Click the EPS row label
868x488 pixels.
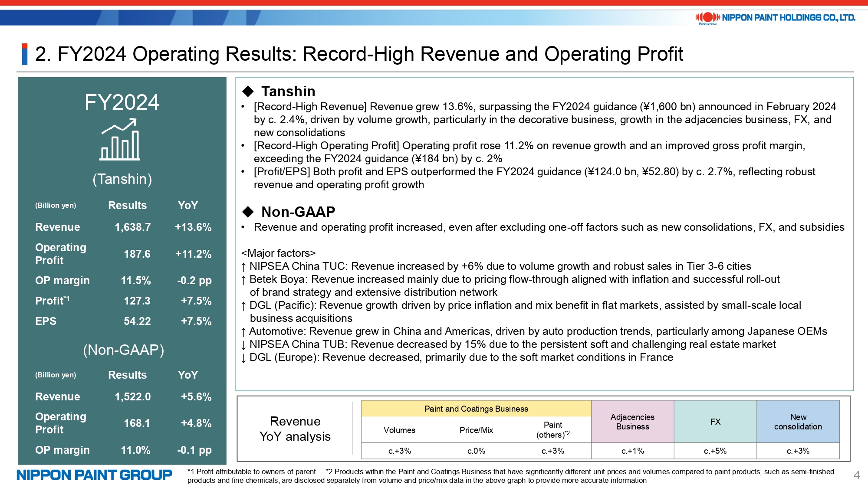pos(46,321)
